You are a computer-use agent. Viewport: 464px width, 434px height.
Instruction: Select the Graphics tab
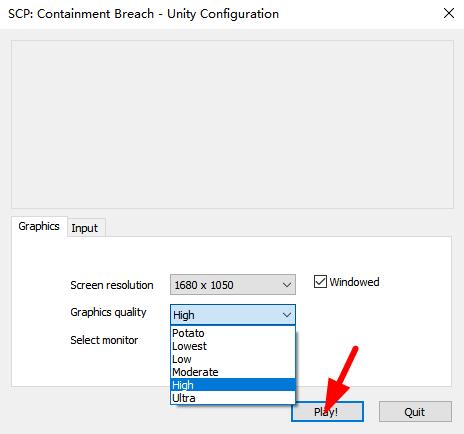point(39,226)
